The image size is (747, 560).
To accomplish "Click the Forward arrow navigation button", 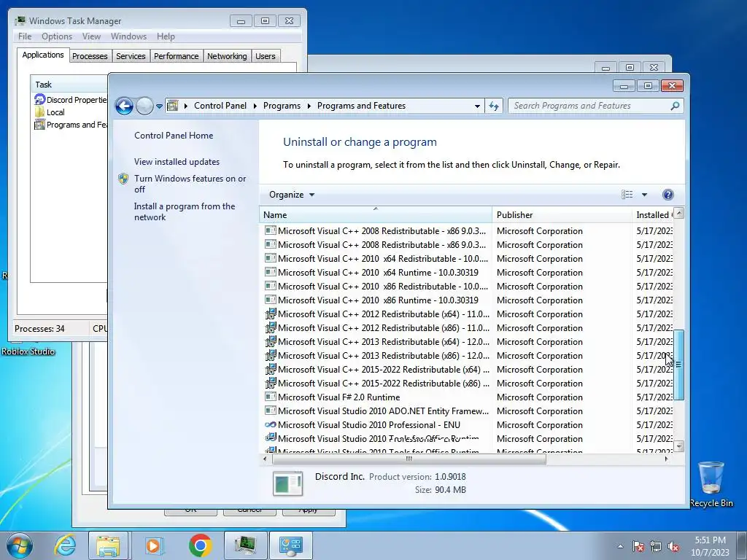I will pyautogui.click(x=144, y=106).
